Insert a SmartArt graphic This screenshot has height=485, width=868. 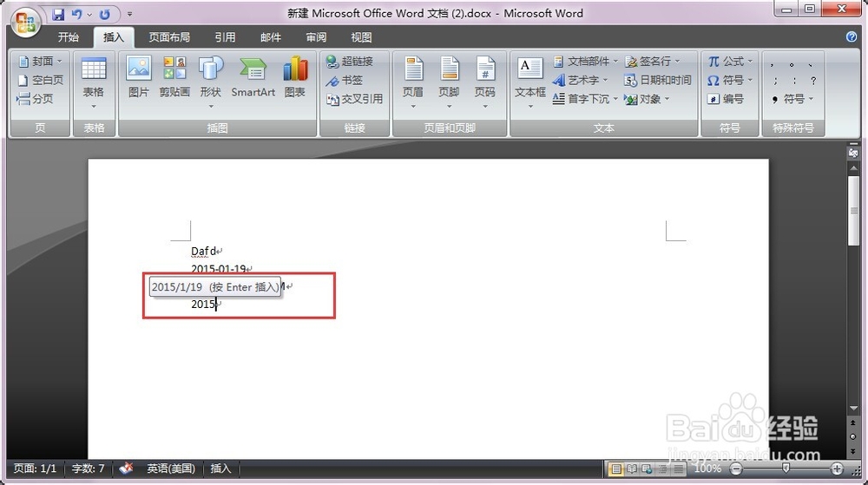click(253, 77)
